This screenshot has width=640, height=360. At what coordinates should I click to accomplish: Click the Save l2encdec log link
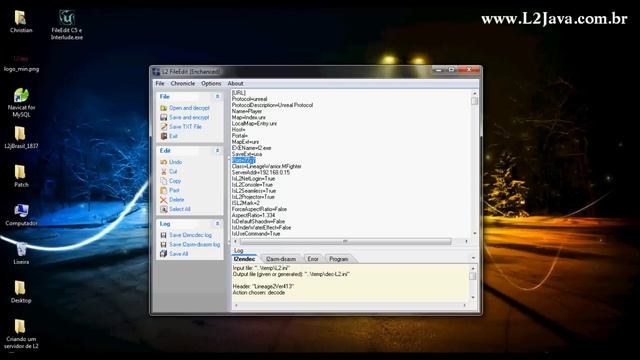190,235
